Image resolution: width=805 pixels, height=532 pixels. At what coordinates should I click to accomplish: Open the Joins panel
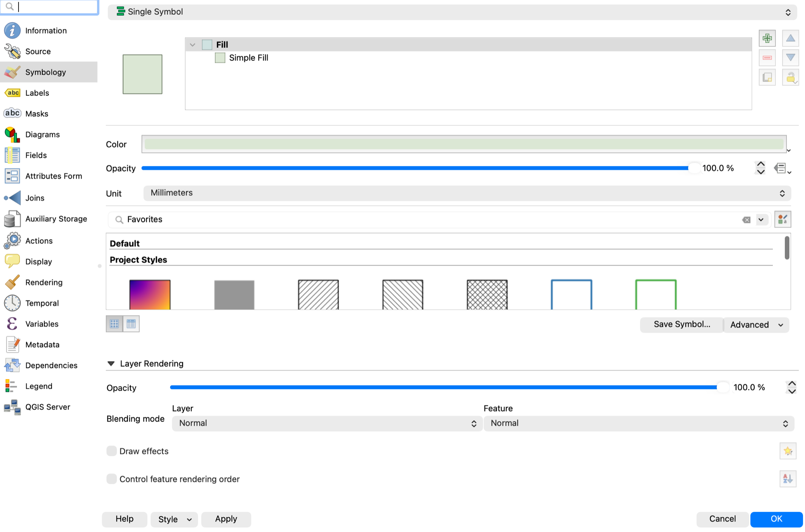pyautogui.click(x=49, y=198)
